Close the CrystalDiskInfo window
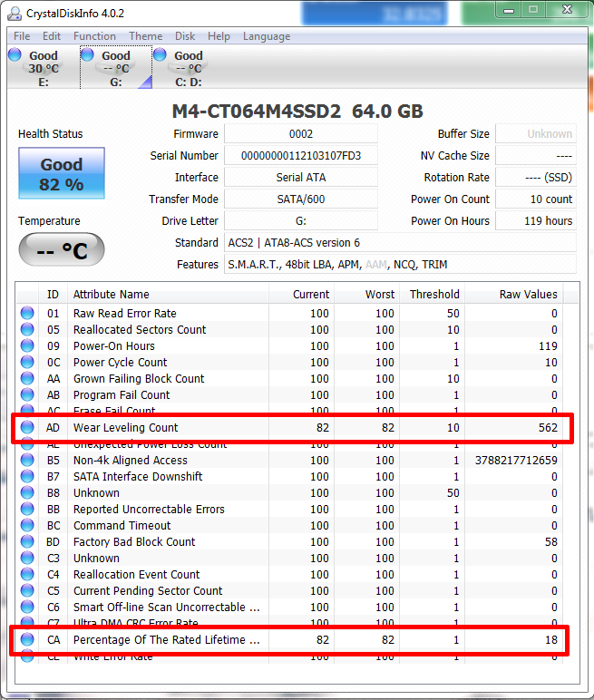594x700 pixels. click(567, 10)
